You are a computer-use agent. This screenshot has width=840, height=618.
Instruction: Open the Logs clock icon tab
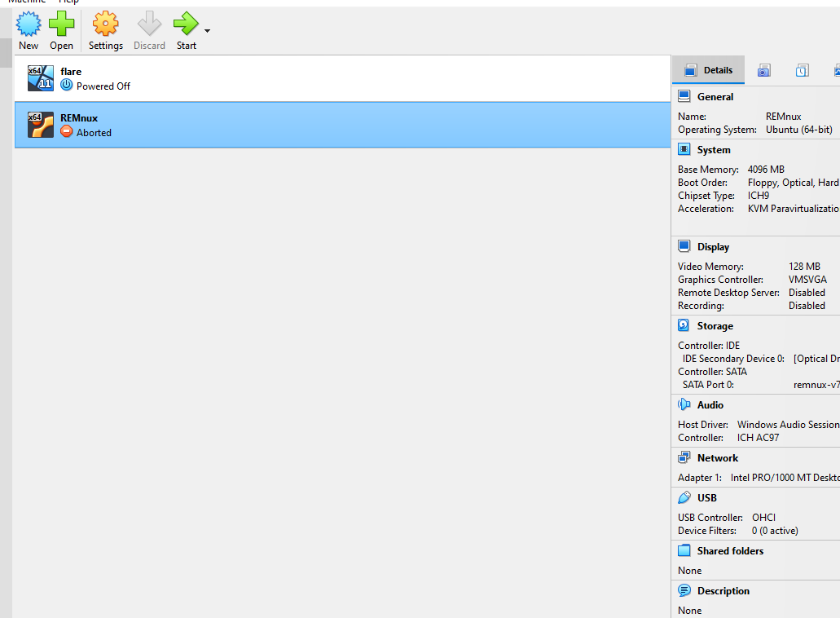point(803,71)
